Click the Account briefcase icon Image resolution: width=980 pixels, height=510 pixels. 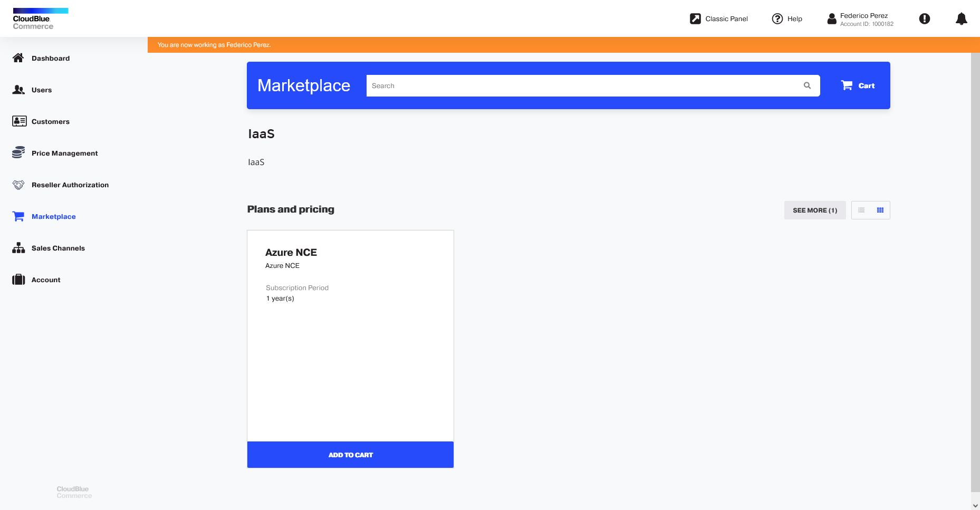(x=18, y=280)
